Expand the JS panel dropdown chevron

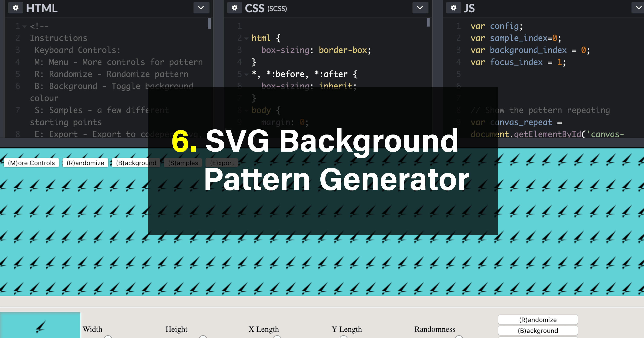pos(638,8)
